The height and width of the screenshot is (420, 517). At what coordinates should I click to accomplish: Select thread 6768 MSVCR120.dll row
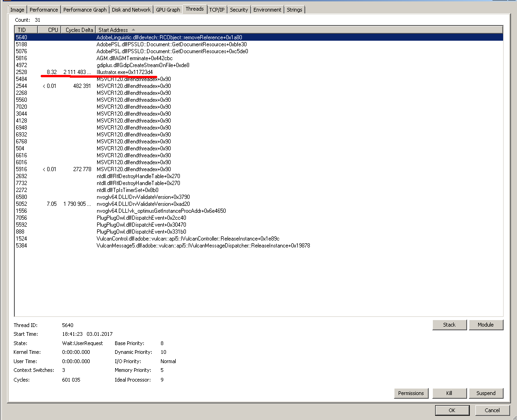[x=259, y=141]
